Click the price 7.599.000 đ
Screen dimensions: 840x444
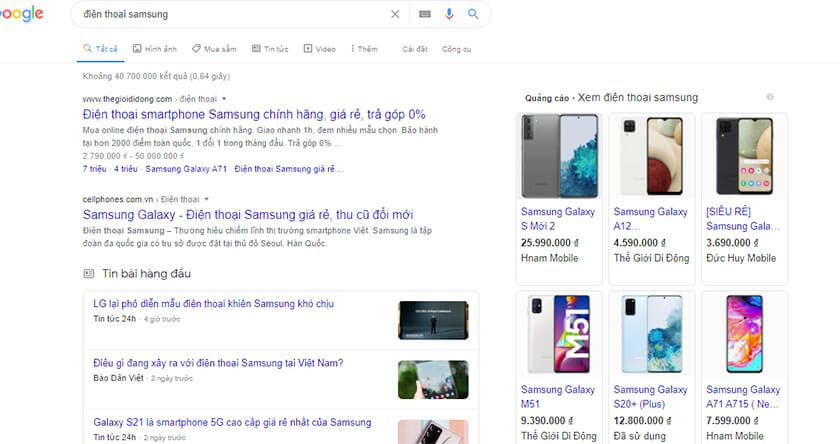click(x=732, y=421)
